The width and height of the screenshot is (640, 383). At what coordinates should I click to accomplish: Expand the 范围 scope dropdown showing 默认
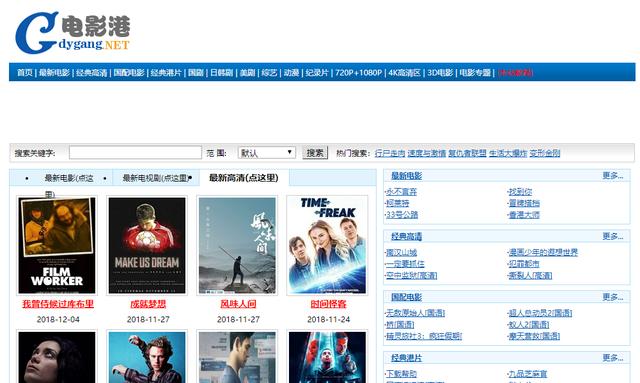pos(267,153)
